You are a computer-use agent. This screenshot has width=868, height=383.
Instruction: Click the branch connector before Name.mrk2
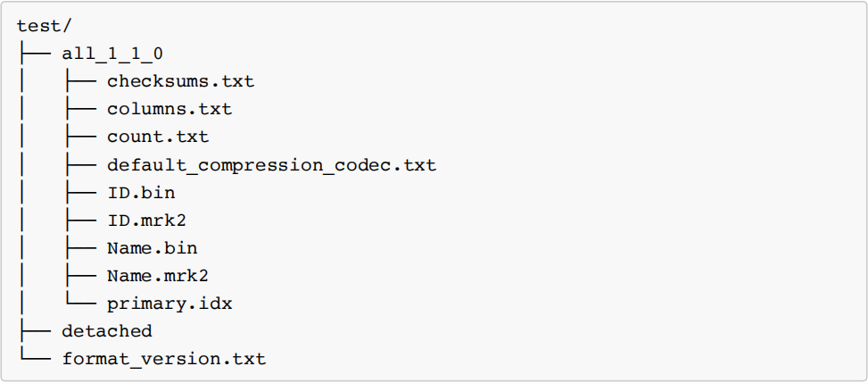point(79,276)
